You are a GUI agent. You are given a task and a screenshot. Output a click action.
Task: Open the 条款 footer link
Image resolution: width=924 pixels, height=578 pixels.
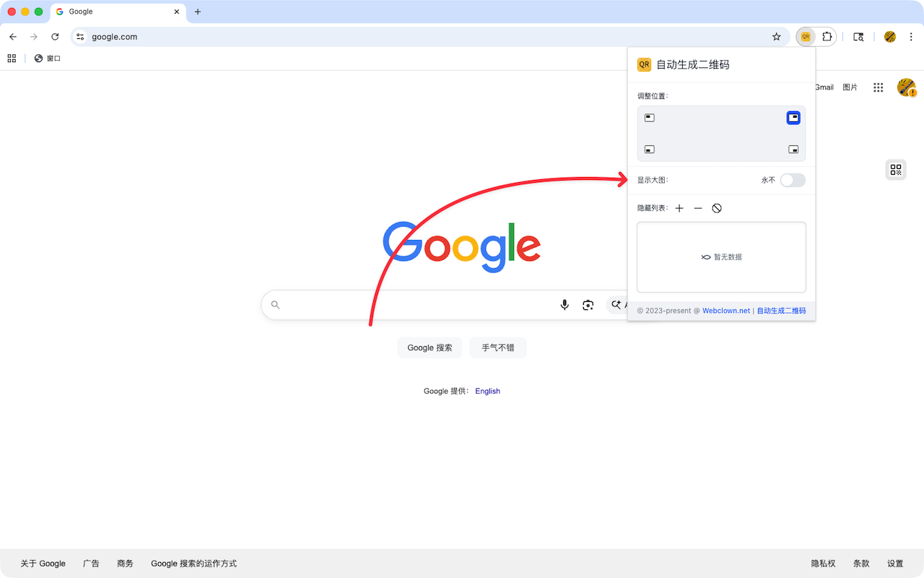click(861, 564)
